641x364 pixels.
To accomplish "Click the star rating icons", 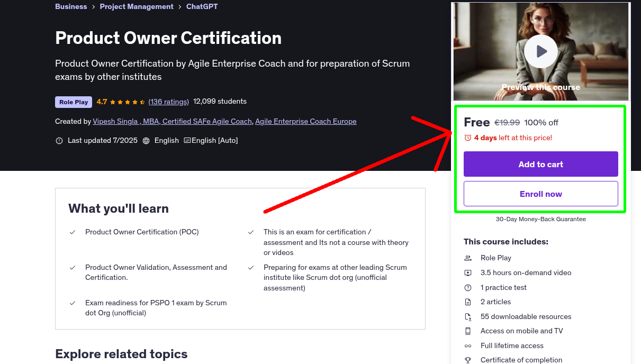I will tap(128, 102).
